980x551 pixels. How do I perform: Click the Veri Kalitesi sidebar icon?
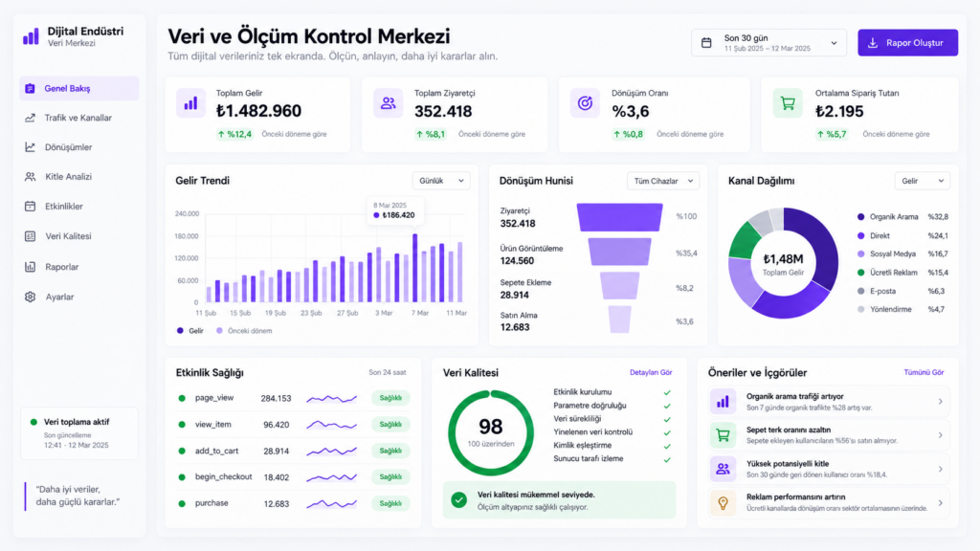coord(30,236)
